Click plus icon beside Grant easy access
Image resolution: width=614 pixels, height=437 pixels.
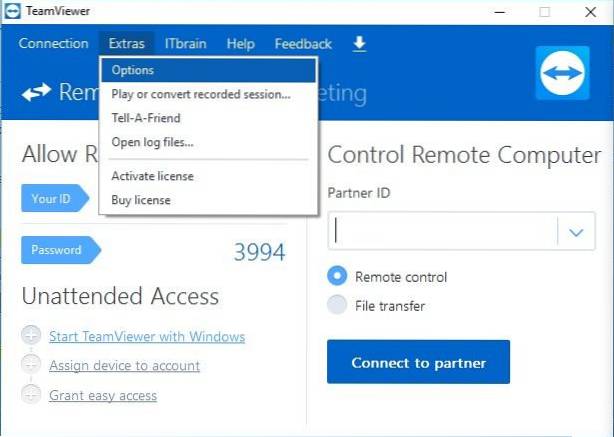[x=32, y=395]
